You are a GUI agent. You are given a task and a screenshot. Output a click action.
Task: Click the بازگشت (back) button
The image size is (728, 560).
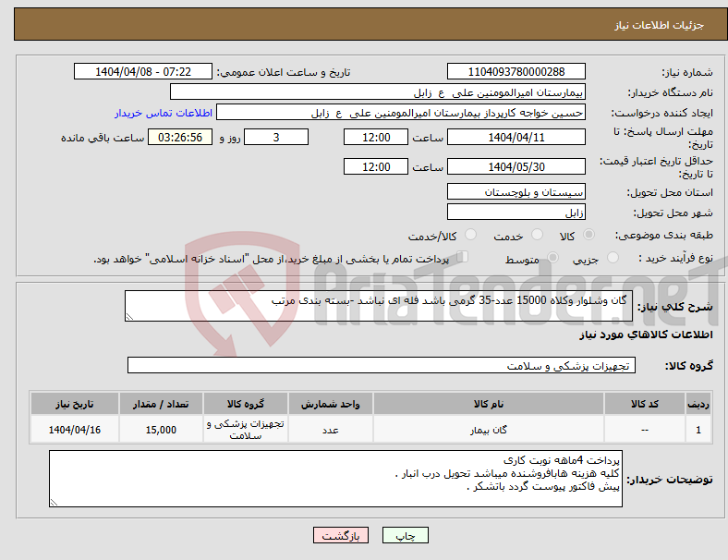click(341, 535)
